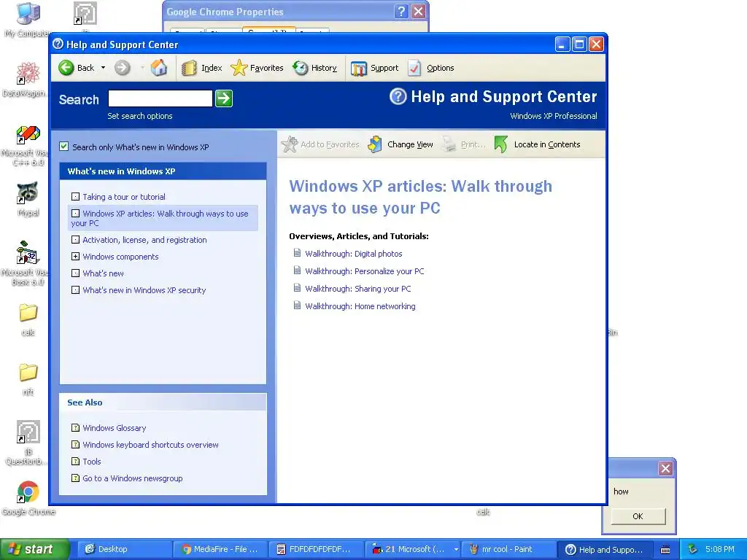Viewport: 747px width, 560px height.
Task: Open Walkthrough: Digital photos link
Action: click(354, 254)
